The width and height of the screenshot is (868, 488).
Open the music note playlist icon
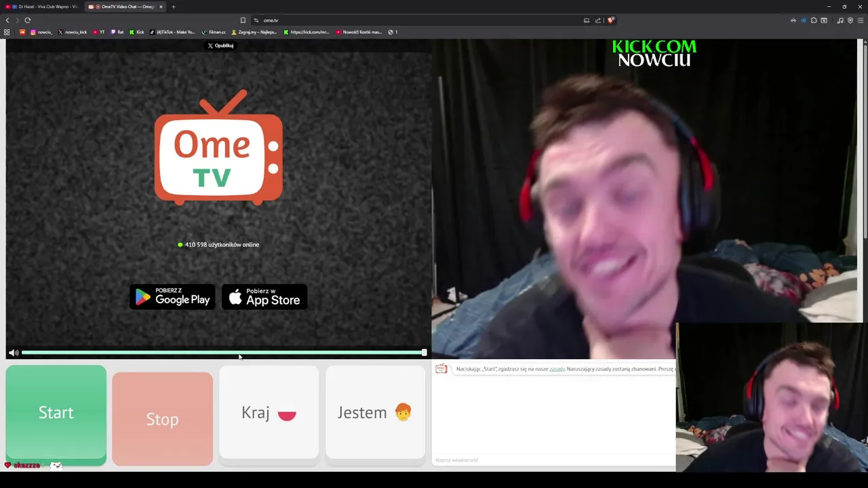tap(840, 20)
